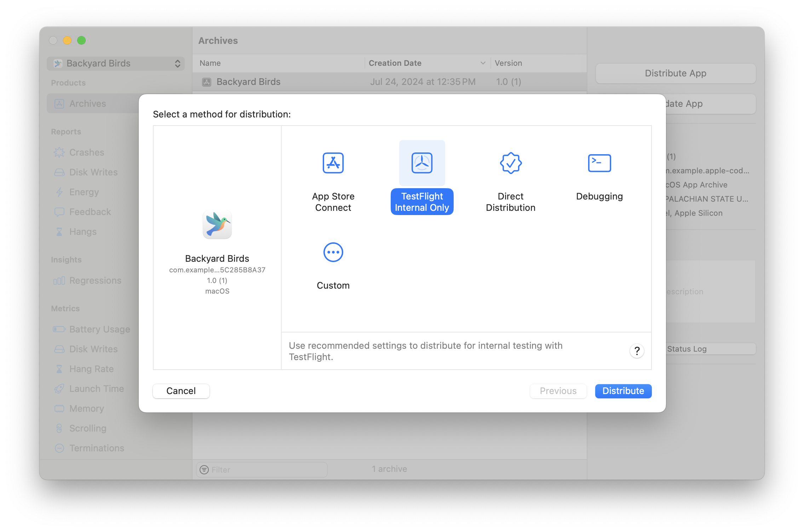This screenshot has height=532, width=804.
Task: Open Disk Writes under Reports
Action: pyautogui.click(x=93, y=172)
